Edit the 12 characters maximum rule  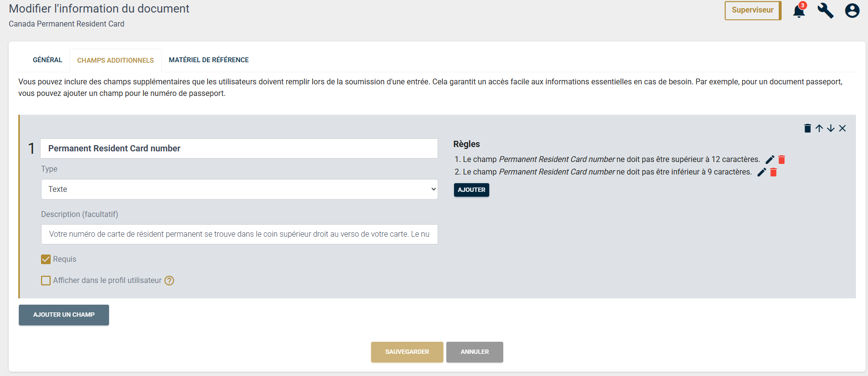point(770,160)
